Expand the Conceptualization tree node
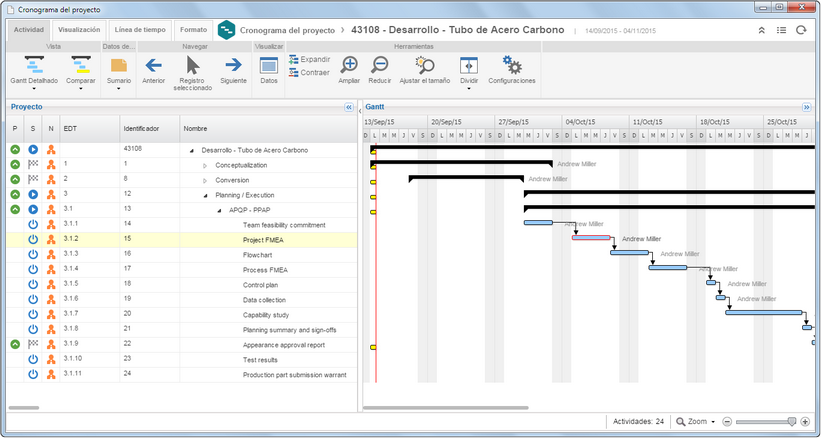The height and width of the screenshot is (438, 821). click(x=205, y=166)
